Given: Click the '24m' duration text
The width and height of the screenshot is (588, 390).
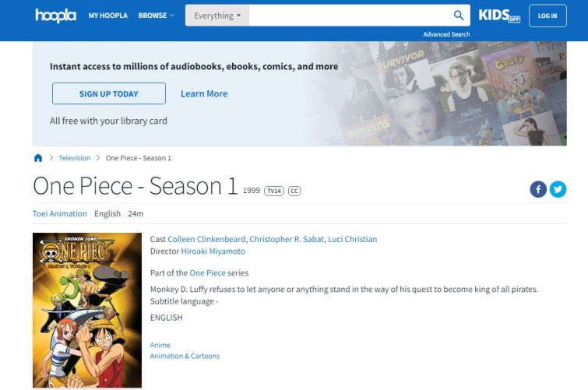Looking at the screenshot, I should (136, 213).
